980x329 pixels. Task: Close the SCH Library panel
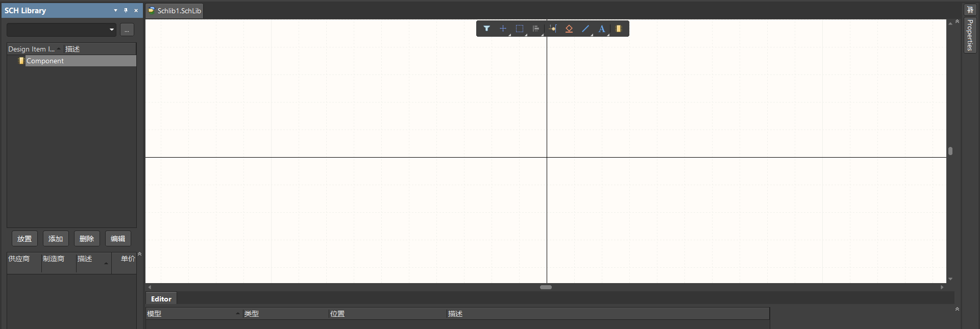(136, 10)
